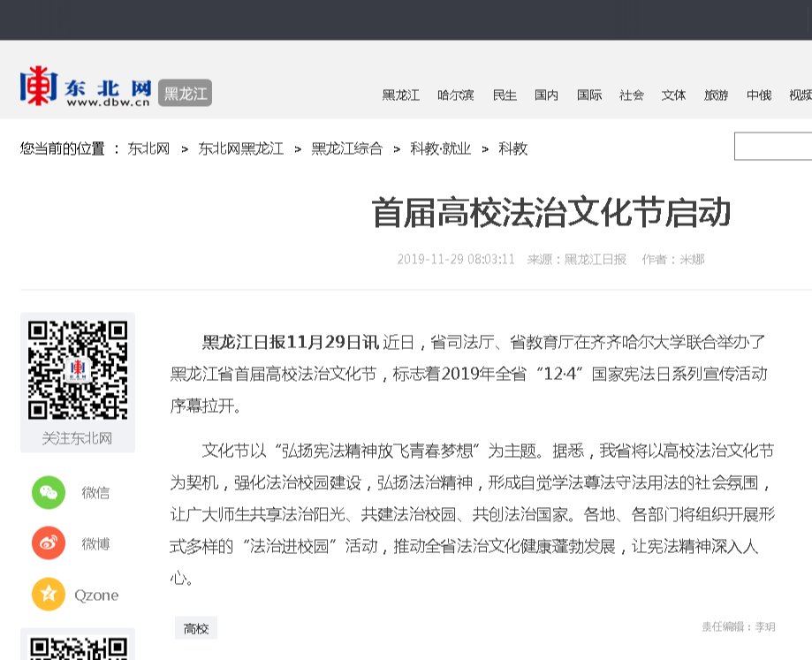
Task: Navigate to 科教·就业 breadcrumb
Action: coord(440,148)
